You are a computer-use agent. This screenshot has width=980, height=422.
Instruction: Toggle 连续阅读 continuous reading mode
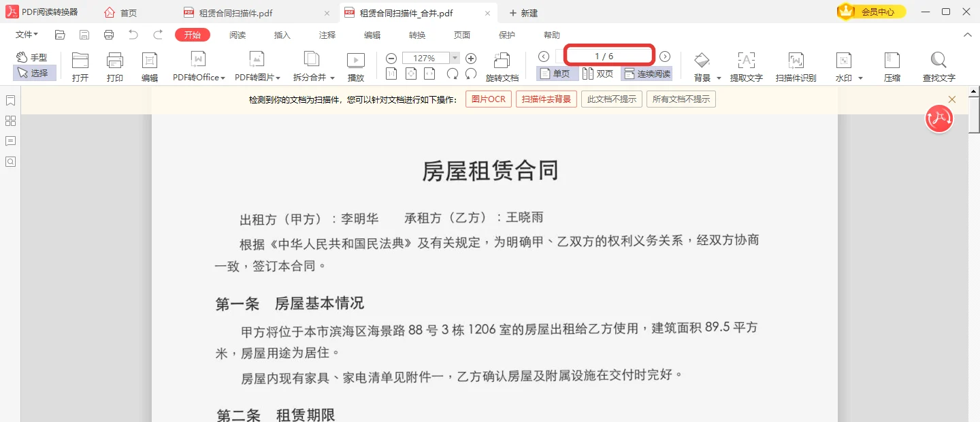(x=647, y=74)
